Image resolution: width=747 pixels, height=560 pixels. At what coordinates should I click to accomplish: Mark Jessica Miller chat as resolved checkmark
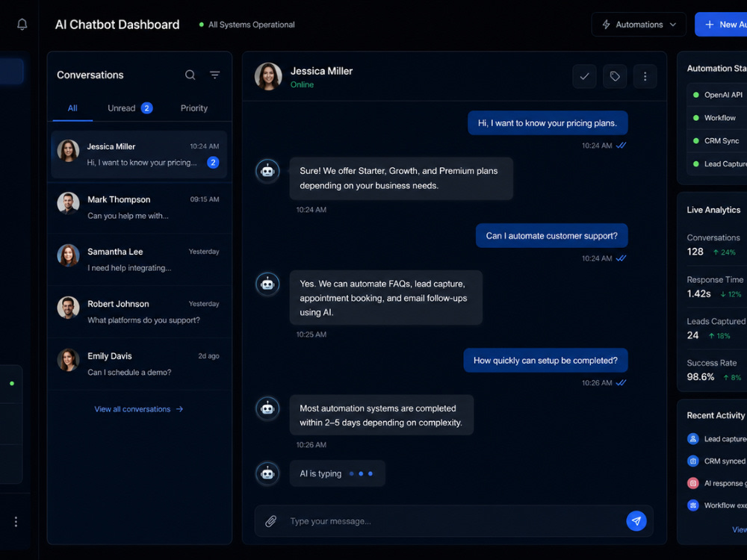pyautogui.click(x=584, y=76)
